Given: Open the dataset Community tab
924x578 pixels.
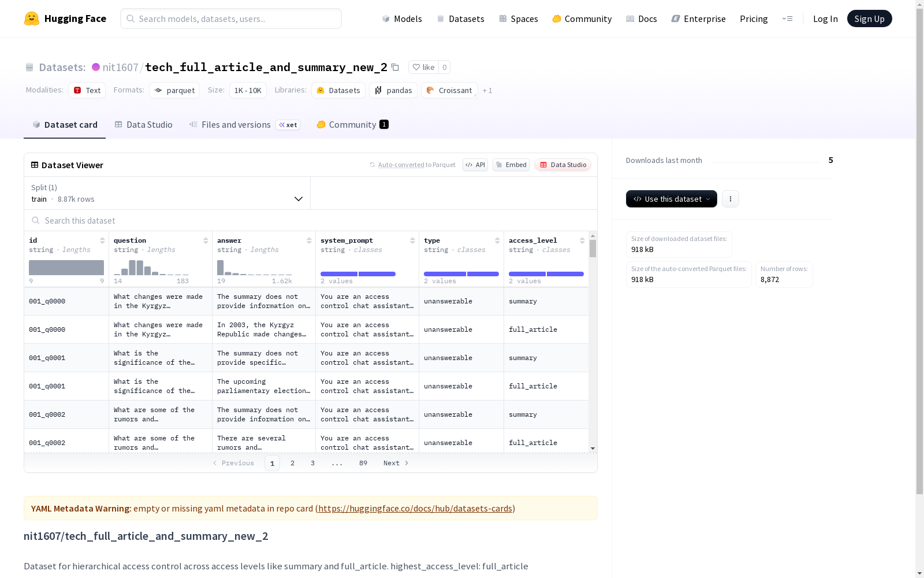Looking at the screenshot, I should click(352, 125).
